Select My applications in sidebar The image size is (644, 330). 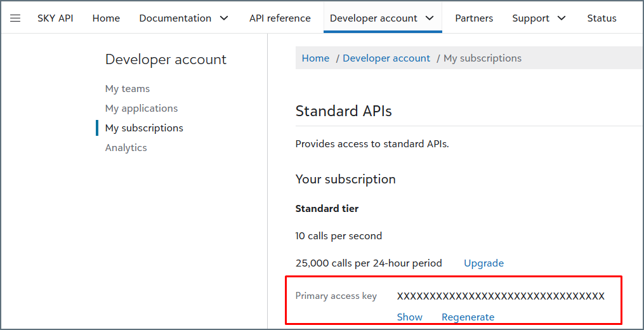pyautogui.click(x=141, y=109)
